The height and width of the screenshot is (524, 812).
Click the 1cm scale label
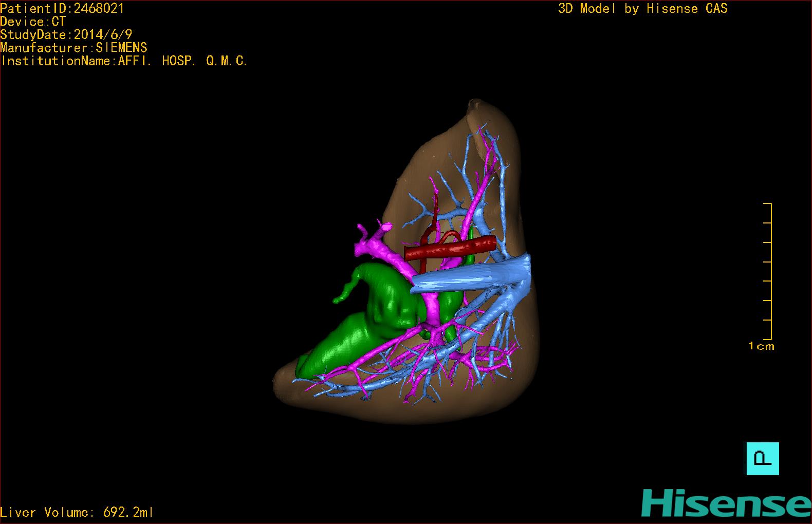(761, 346)
